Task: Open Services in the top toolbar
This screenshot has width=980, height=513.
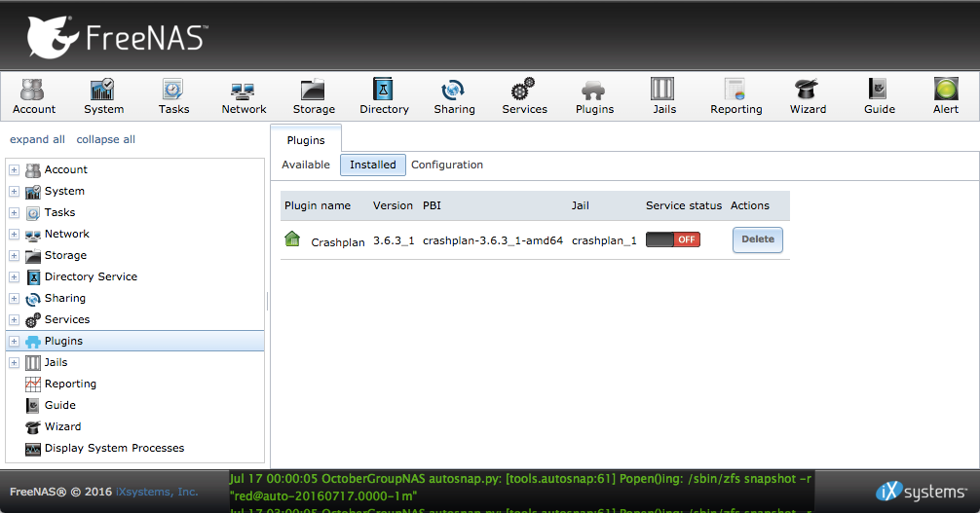Action: [x=524, y=96]
